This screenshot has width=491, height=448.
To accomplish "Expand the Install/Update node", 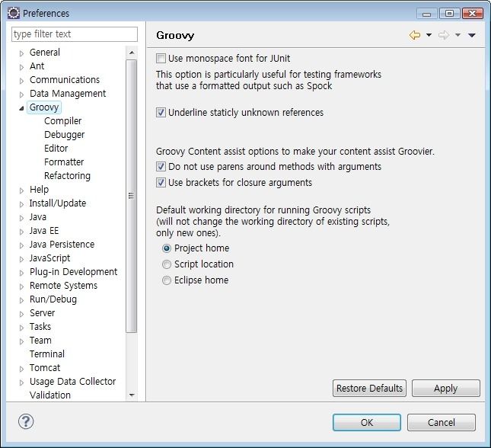I will pyautogui.click(x=21, y=204).
